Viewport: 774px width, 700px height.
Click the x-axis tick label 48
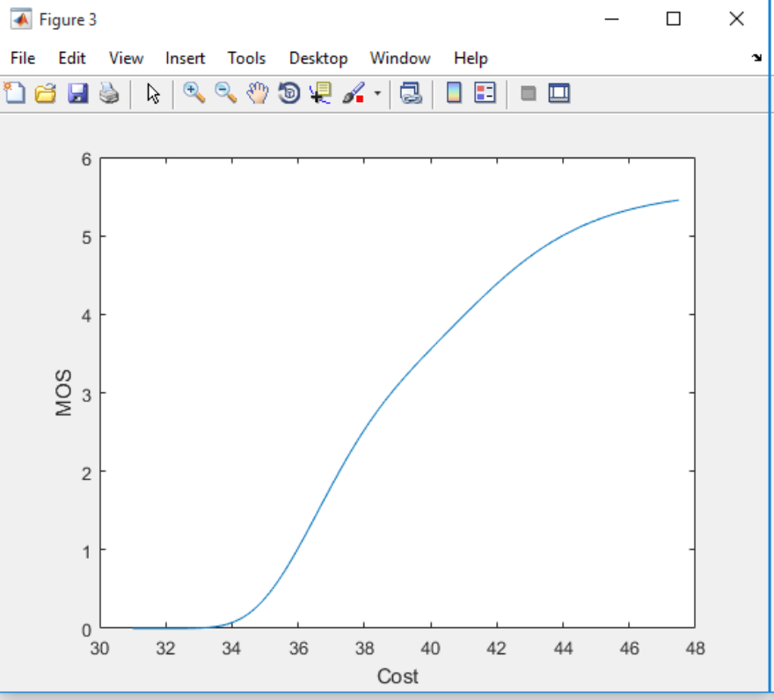click(x=695, y=648)
